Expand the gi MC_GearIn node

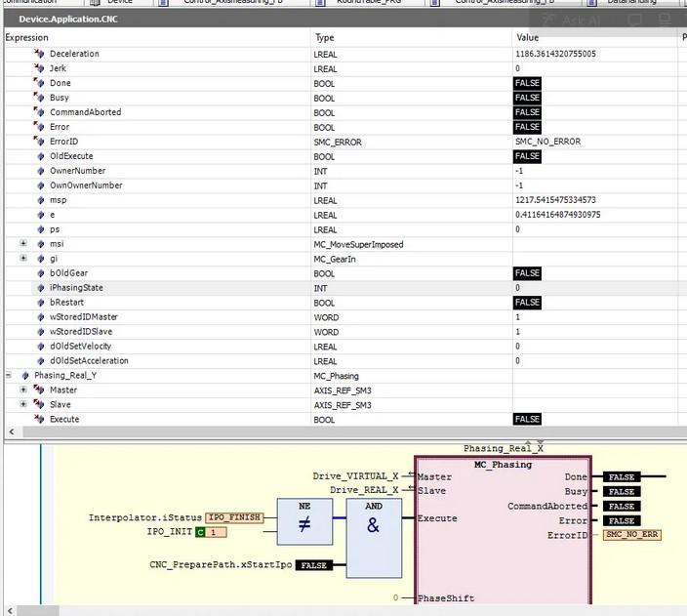point(23,259)
